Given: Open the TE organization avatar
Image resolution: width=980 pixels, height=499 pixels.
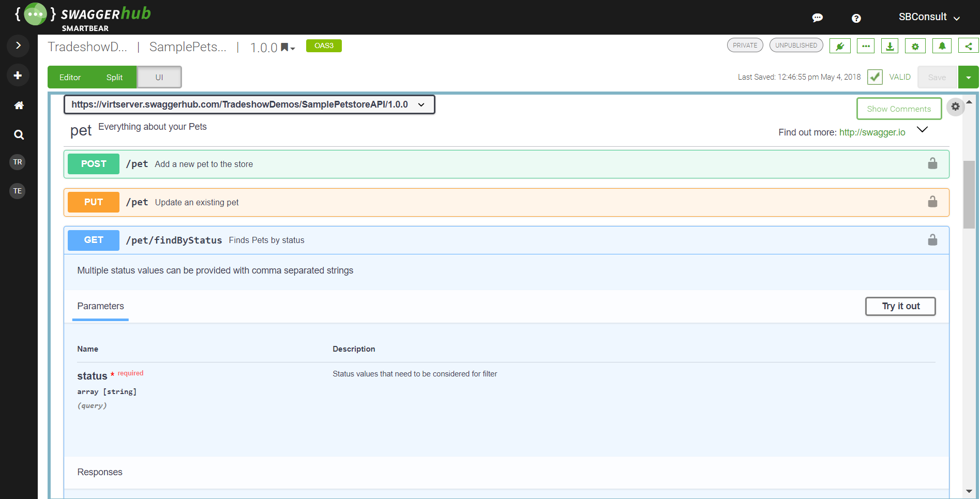Looking at the screenshot, I should (x=18, y=191).
